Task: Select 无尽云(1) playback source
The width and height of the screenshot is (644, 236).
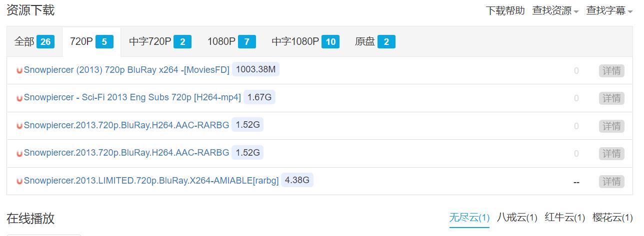Action: (x=469, y=218)
